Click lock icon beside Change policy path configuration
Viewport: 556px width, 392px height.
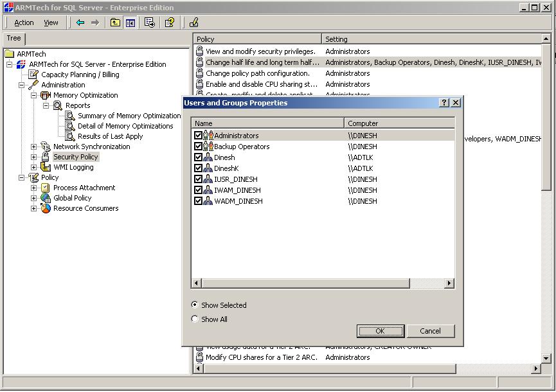[x=200, y=73]
